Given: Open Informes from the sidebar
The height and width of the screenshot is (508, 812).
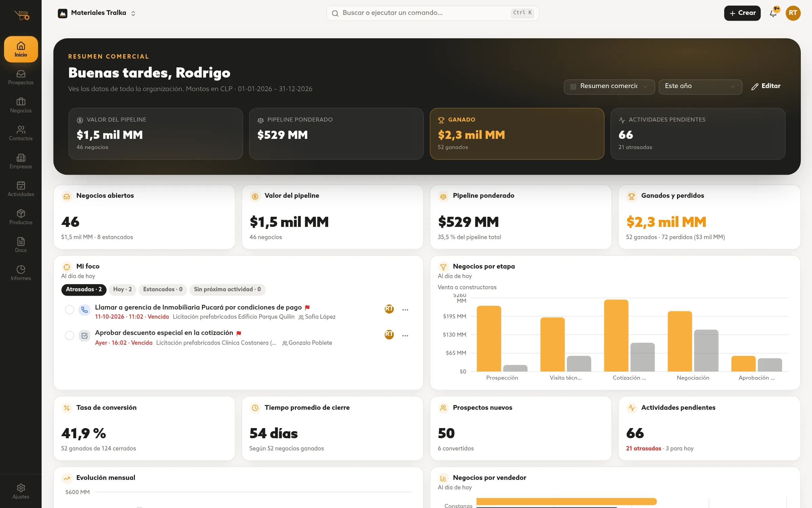Looking at the screenshot, I should tap(21, 273).
